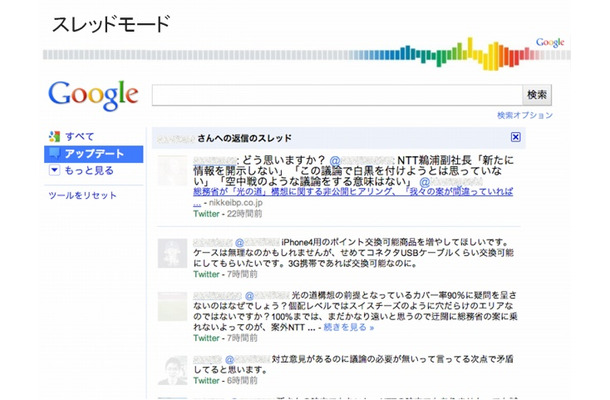Click Twitter link under 光の道構想 tweet

coord(206,338)
